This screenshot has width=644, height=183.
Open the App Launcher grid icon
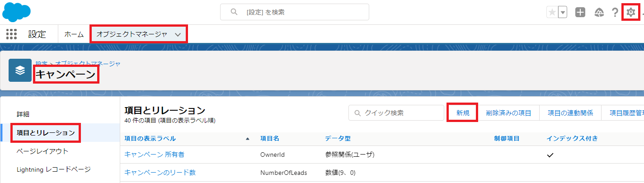tap(12, 34)
